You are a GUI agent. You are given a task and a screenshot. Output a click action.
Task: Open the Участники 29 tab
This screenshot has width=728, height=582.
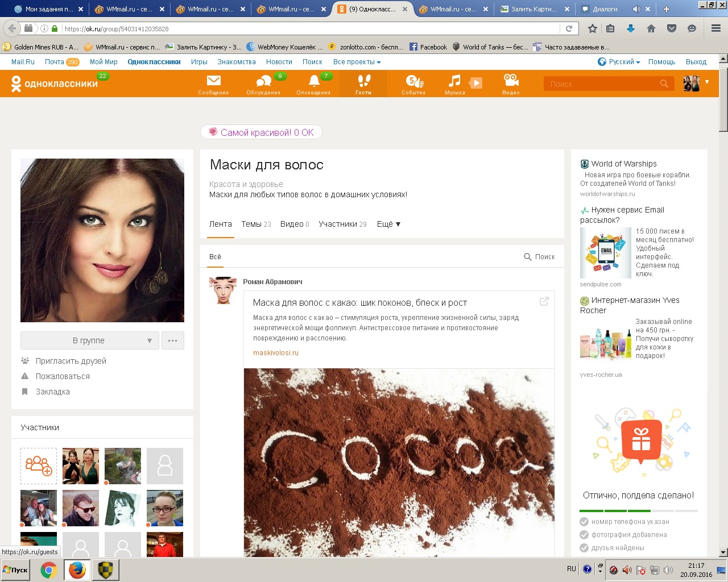[342, 224]
